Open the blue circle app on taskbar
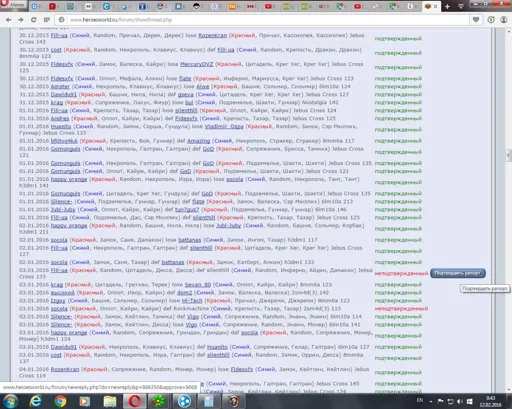This screenshot has width=512, height=409. click(184, 401)
